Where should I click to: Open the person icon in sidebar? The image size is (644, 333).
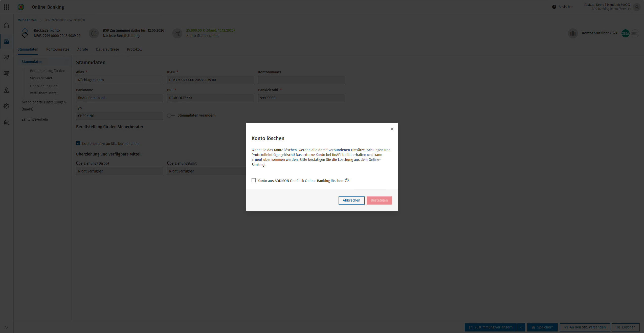point(6,90)
